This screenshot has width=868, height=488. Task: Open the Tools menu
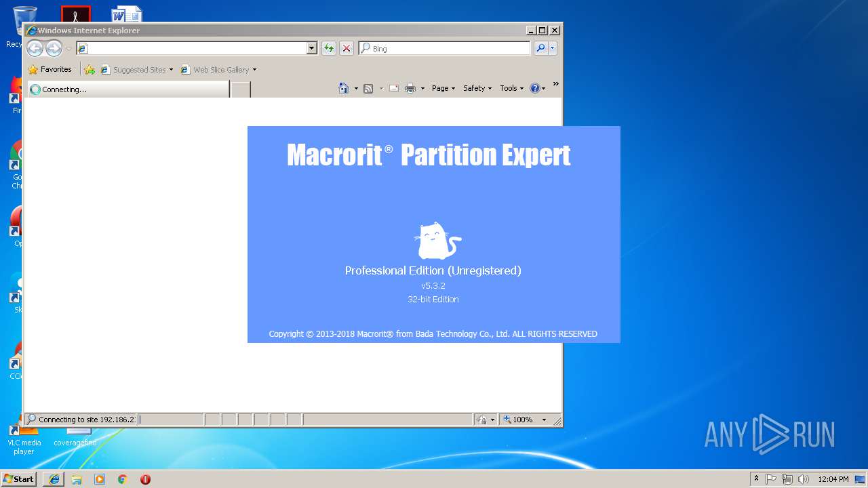(x=512, y=88)
